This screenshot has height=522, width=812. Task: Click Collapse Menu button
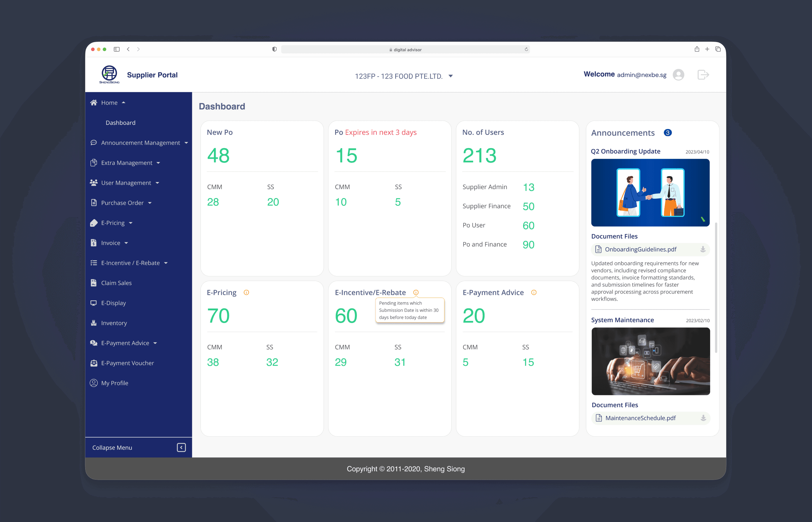(x=139, y=447)
